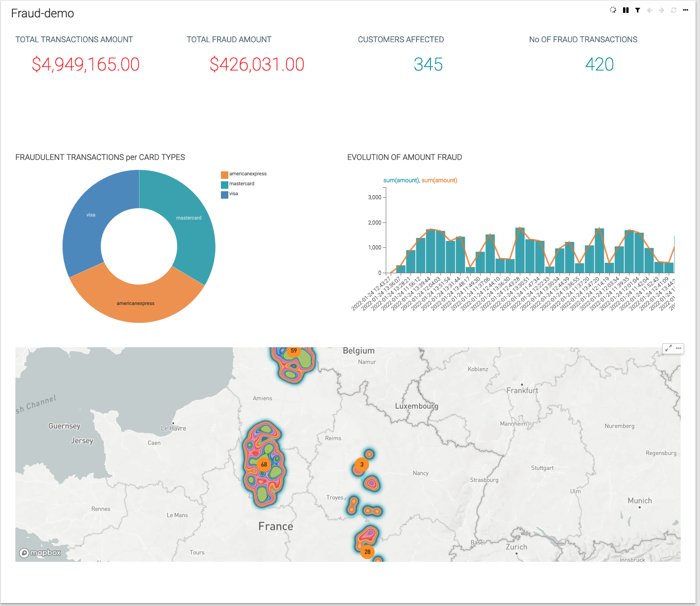Click the Guernsey label on the map

pos(65,426)
